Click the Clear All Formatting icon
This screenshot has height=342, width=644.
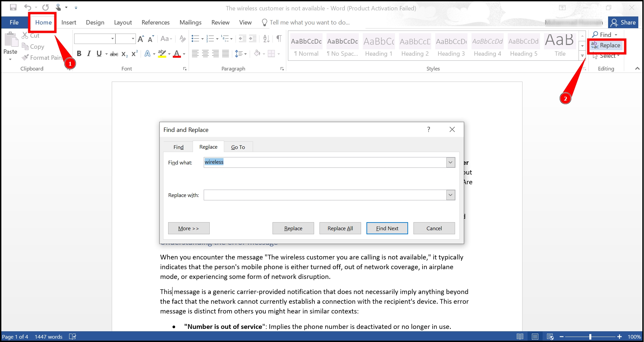pos(183,39)
